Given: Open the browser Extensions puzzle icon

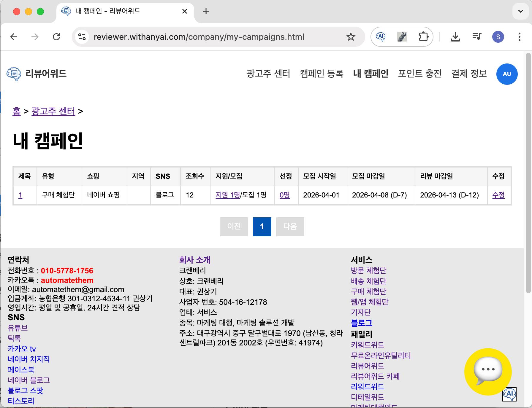Looking at the screenshot, I should click(x=423, y=37).
